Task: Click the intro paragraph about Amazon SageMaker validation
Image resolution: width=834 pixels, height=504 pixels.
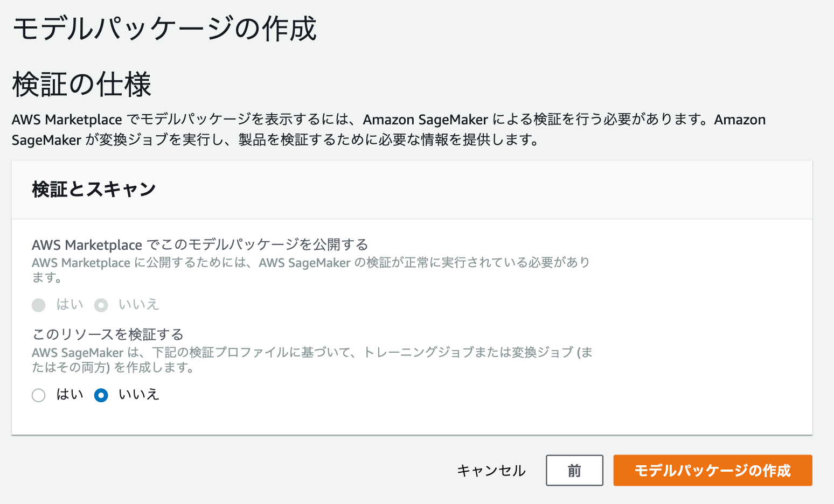Action: [x=388, y=130]
